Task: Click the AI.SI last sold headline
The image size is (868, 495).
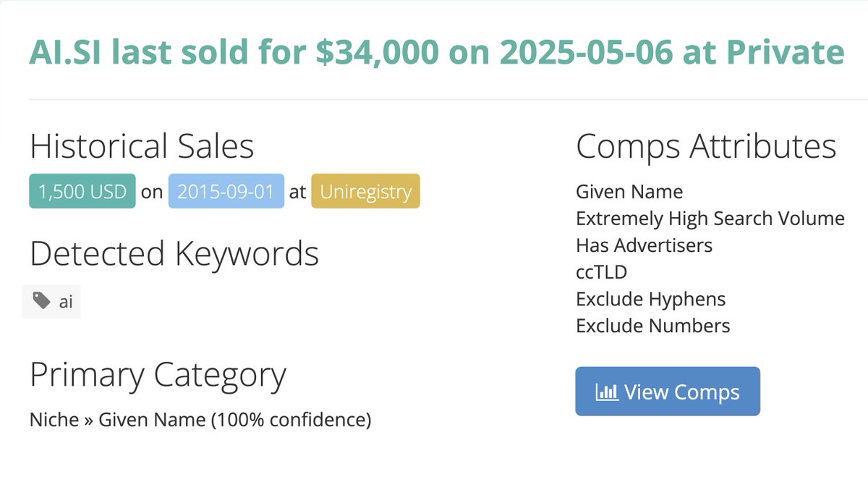Action: (x=436, y=53)
